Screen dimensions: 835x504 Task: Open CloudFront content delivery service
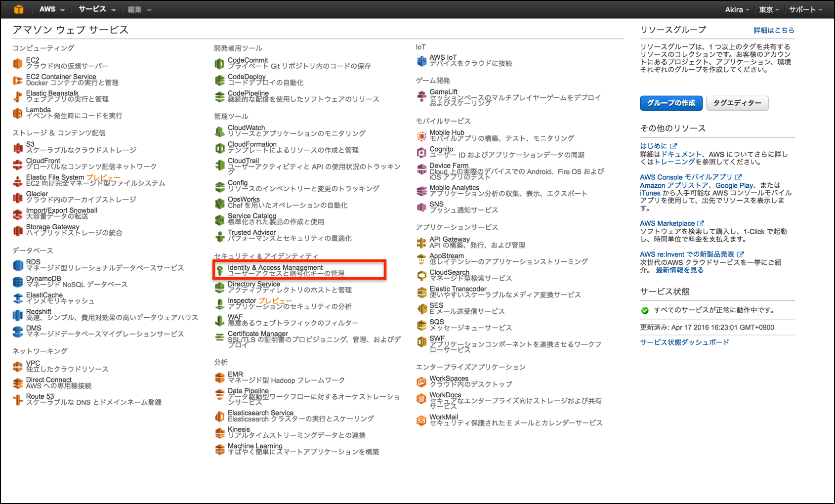(x=42, y=161)
